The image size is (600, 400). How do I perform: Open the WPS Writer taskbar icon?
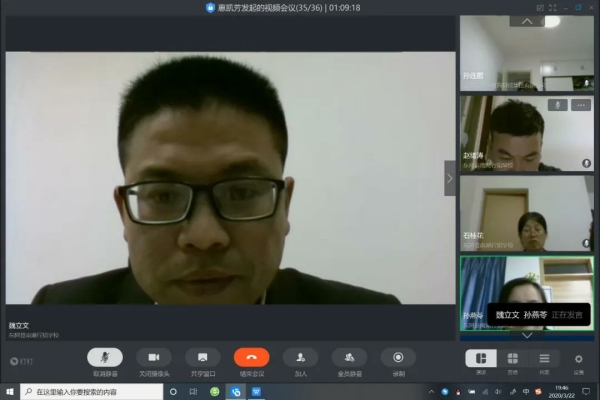(x=256, y=392)
